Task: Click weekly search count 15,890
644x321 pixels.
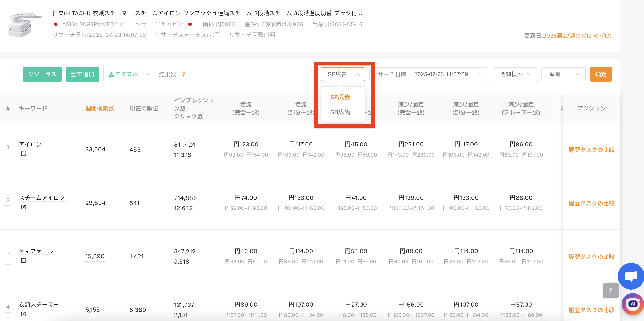Action: click(x=95, y=256)
